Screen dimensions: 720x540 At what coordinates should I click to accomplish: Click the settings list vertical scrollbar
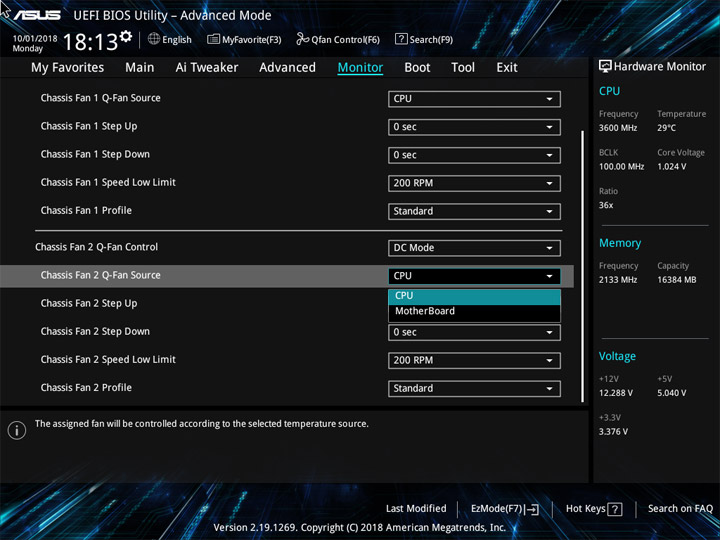coord(583,266)
